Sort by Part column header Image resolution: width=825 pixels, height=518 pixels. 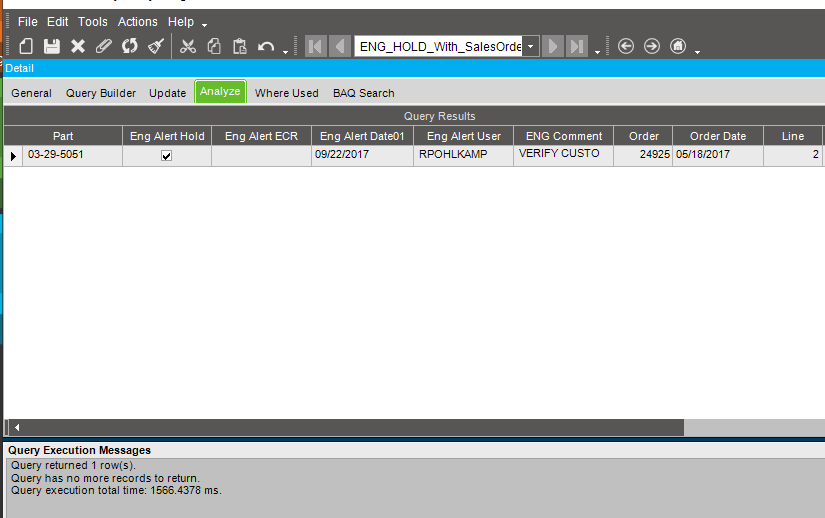coord(63,136)
